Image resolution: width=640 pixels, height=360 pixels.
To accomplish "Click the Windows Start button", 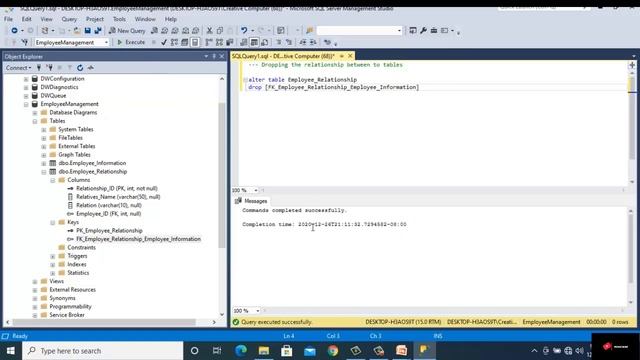I will (x=11, y=351).
